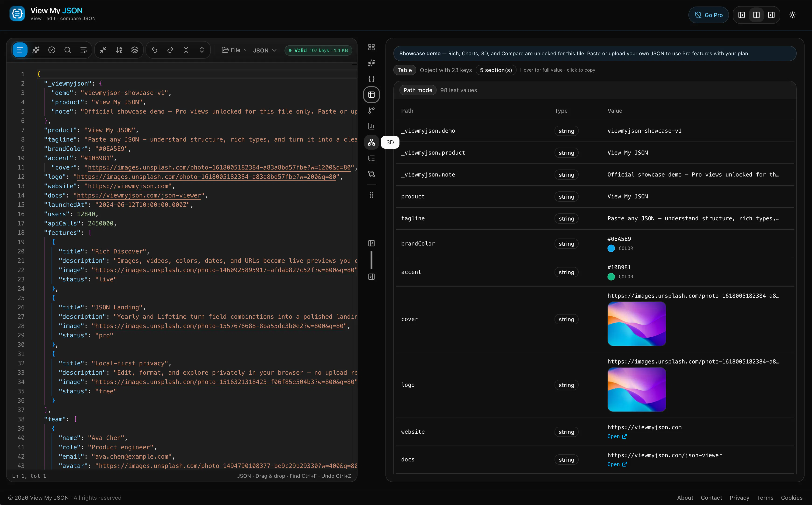The width and height of the screenshot is (812, 505).
Task: Open the Privacy footer link
Action: coord(739,498)
